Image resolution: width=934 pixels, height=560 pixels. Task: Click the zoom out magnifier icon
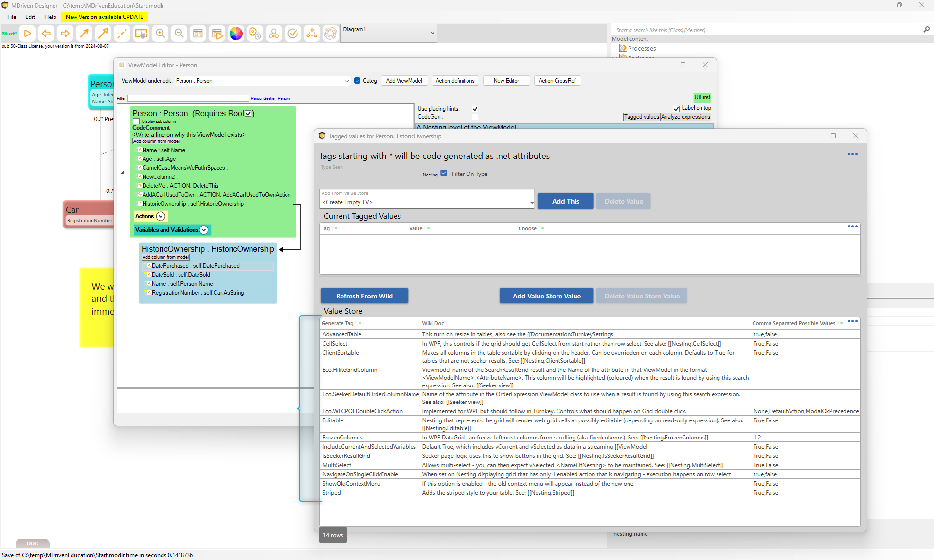[179, 34]
